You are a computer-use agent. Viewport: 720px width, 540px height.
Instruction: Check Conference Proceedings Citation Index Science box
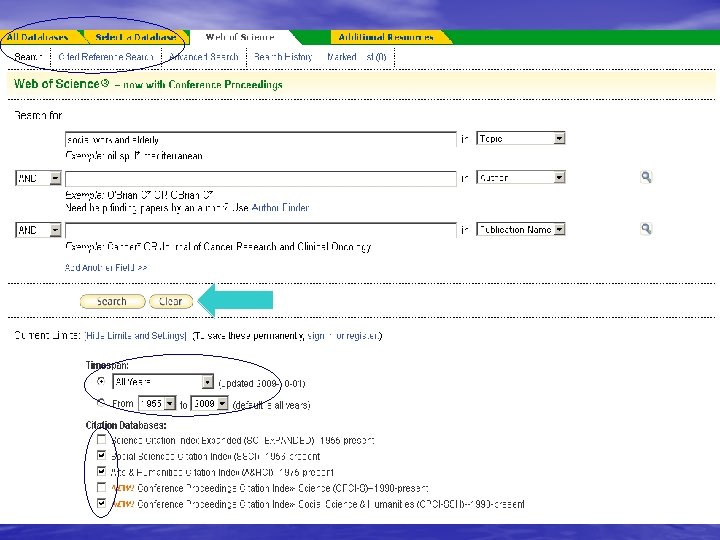pyautogui.click(x=101, y=487)
